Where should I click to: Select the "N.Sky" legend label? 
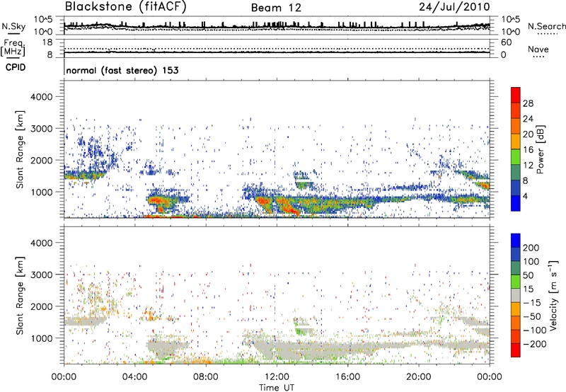(x=13, y=26)
